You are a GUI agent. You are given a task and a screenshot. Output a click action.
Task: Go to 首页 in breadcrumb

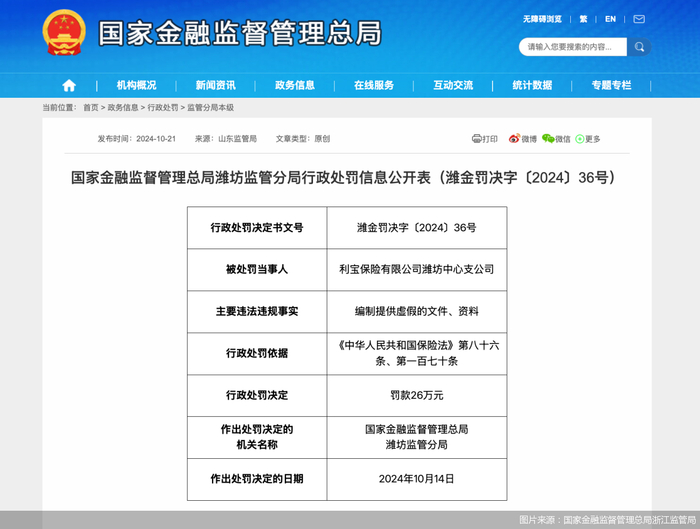click(91, 108)
